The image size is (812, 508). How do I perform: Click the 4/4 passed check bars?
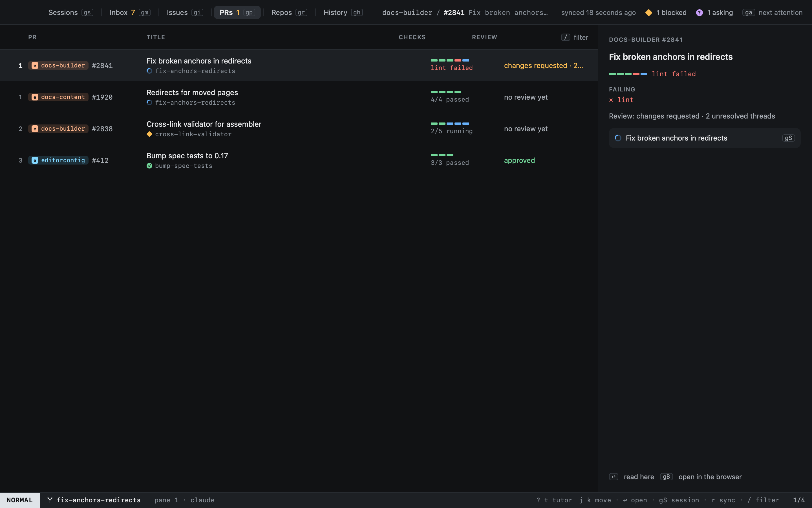446,92
